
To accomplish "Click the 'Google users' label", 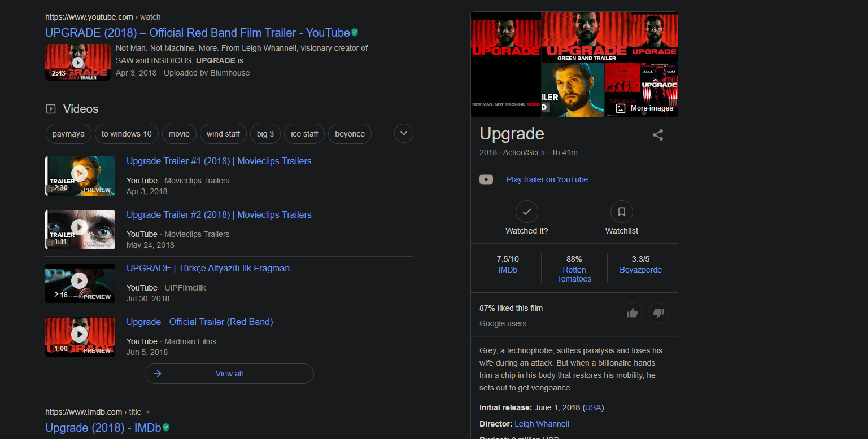I will pos(503,323).
